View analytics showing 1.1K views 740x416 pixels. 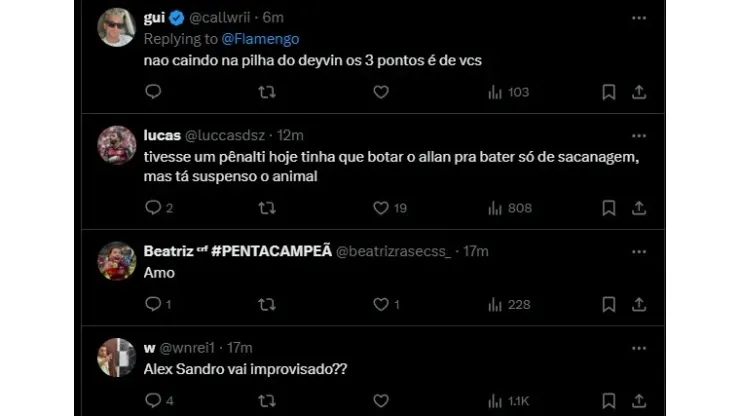[x=508, y=400]
